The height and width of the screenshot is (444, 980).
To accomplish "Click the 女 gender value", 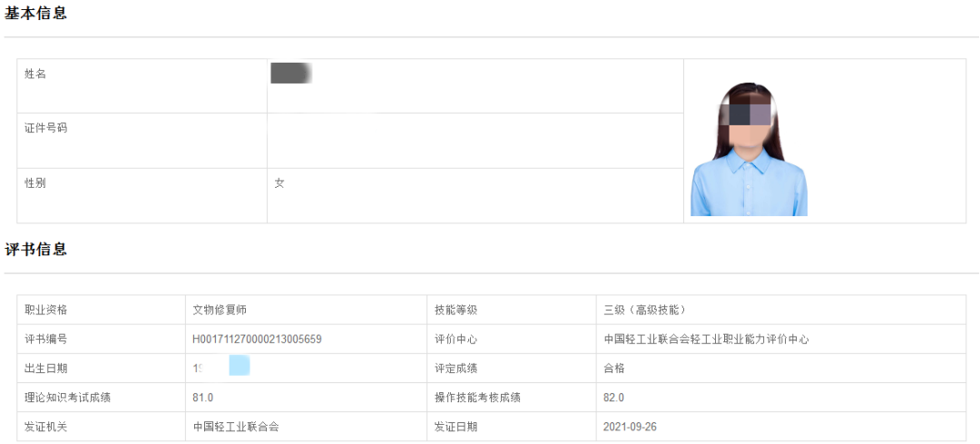I will tap(279, 183).
